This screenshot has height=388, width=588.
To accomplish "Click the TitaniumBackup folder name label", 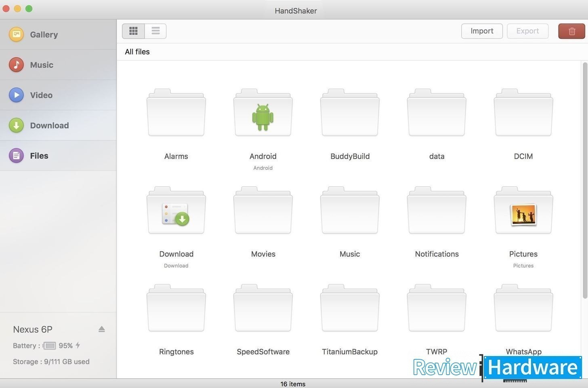I will tap(350, 352).
